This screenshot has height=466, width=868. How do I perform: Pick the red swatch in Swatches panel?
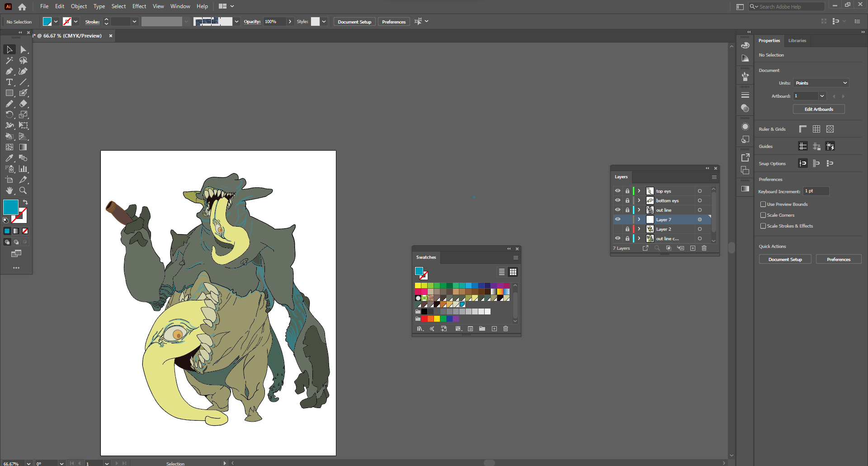point(425,319)
